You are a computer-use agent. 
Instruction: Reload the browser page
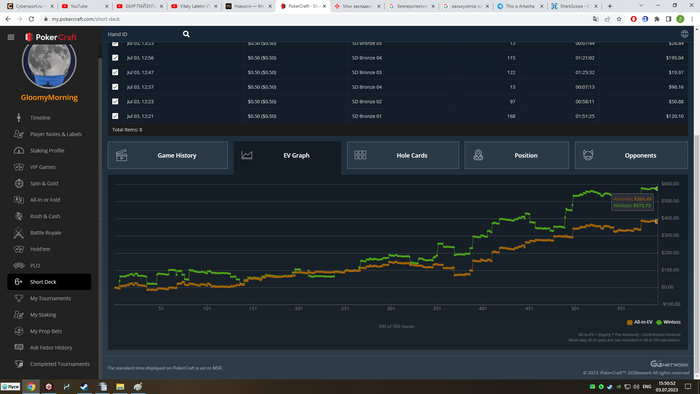pyautogui.click(x=31, y=19)
